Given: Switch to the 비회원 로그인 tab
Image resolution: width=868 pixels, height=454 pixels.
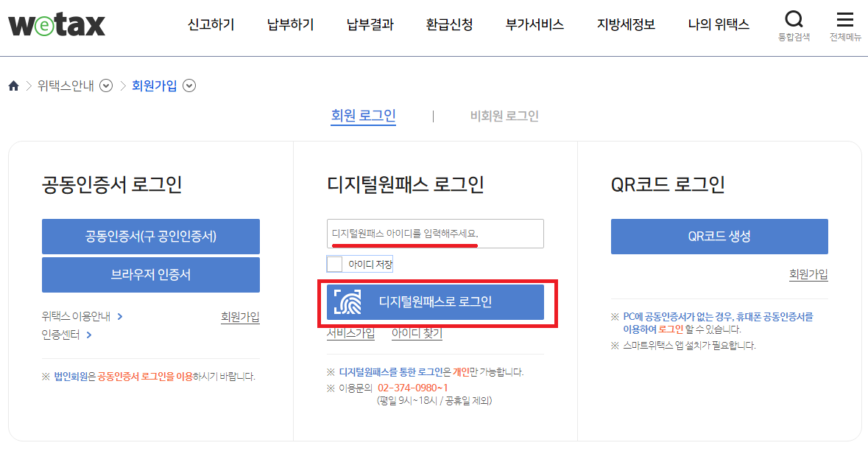Looking at the screenshot, I should coord(504,116).
